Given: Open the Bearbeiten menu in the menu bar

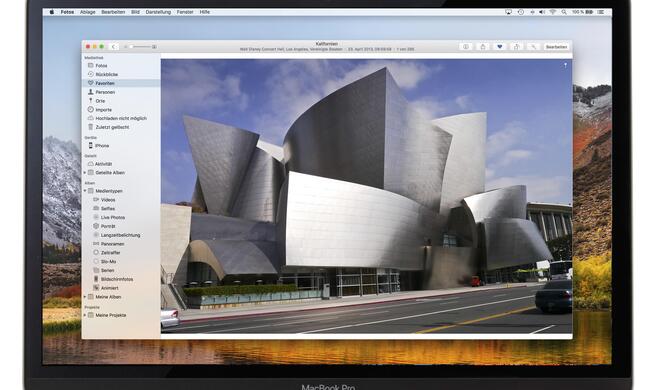Looking at the screenshot, I should click(x=113, y=12).
